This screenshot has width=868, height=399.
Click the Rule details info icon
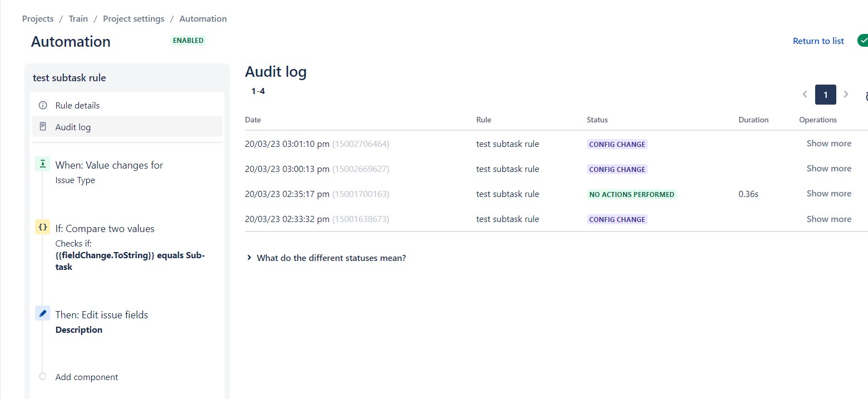pyautogui.click(x=43, y=105)
